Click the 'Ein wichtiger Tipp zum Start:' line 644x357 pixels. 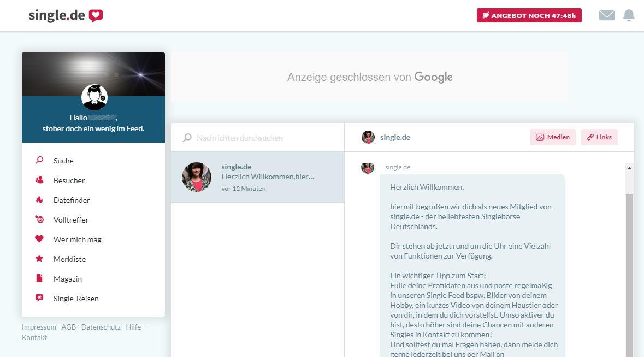tap(438, 276)
